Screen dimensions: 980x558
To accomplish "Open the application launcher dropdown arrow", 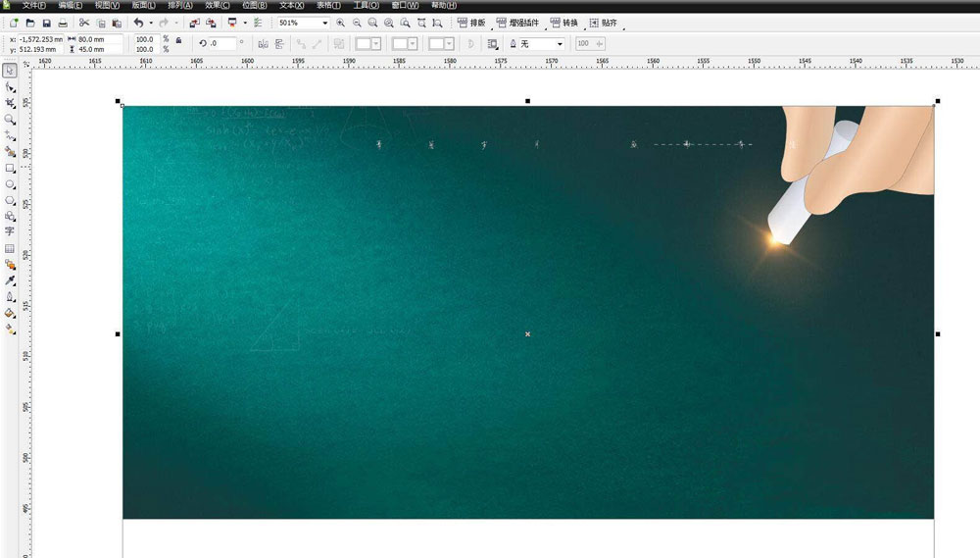I will point(244,24).
